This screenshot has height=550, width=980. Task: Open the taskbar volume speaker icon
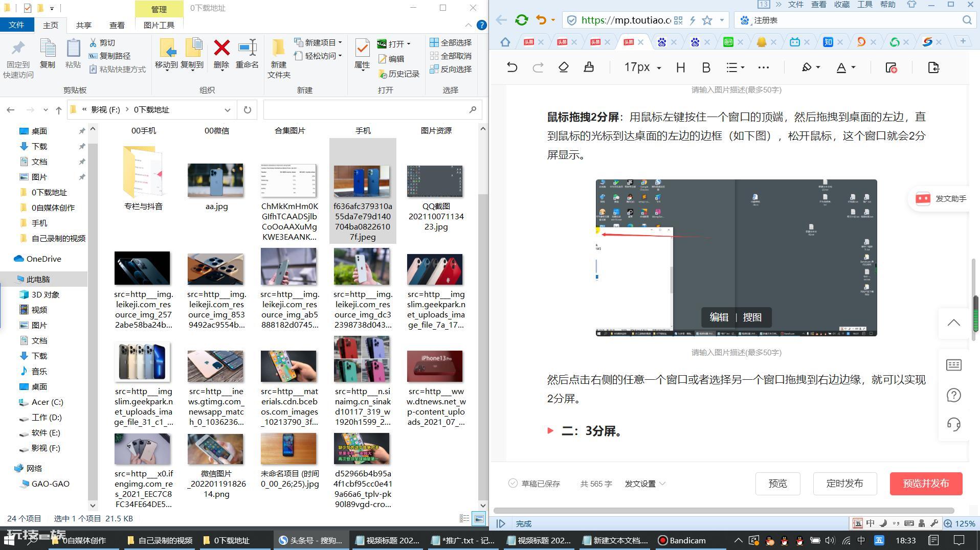[x=829, y=540]
